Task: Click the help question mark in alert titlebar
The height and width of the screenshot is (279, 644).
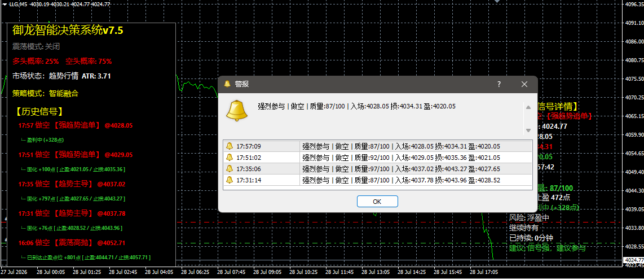Action: (x=499, y=84)
